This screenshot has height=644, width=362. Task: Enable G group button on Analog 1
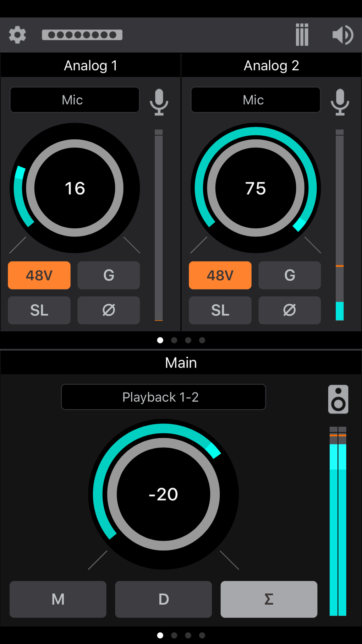(109, 275)
